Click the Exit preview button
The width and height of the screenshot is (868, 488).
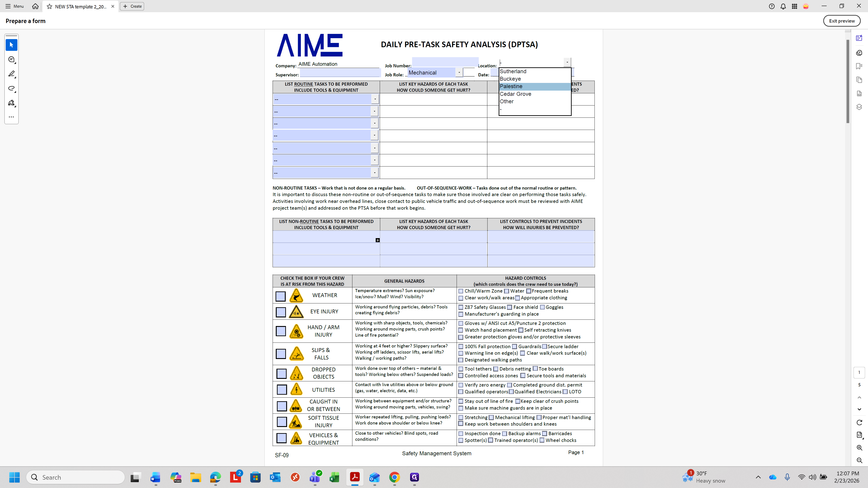(x=841, y=21)
